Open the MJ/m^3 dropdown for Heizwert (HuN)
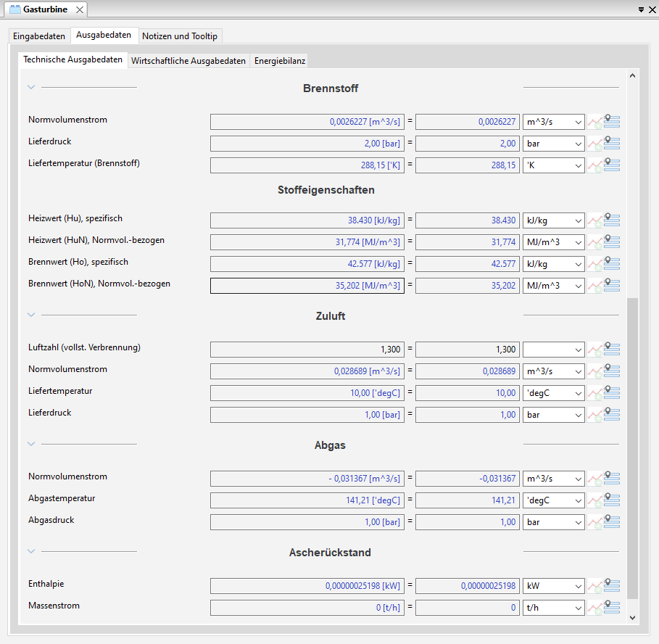The width and height of the screenshot is (659, 644). pyautogui.click(x=553, y=242)
